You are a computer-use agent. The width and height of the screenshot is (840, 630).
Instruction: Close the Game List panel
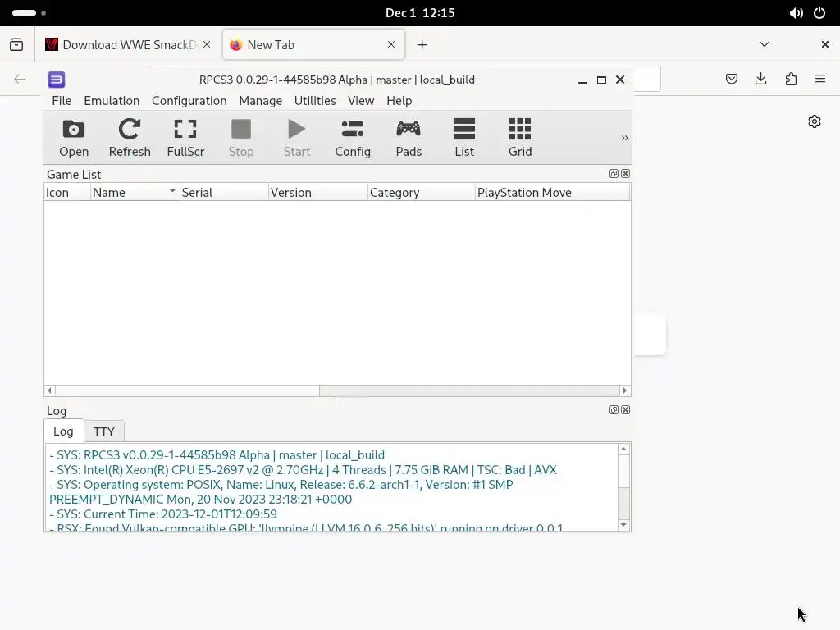coord(625,174)
